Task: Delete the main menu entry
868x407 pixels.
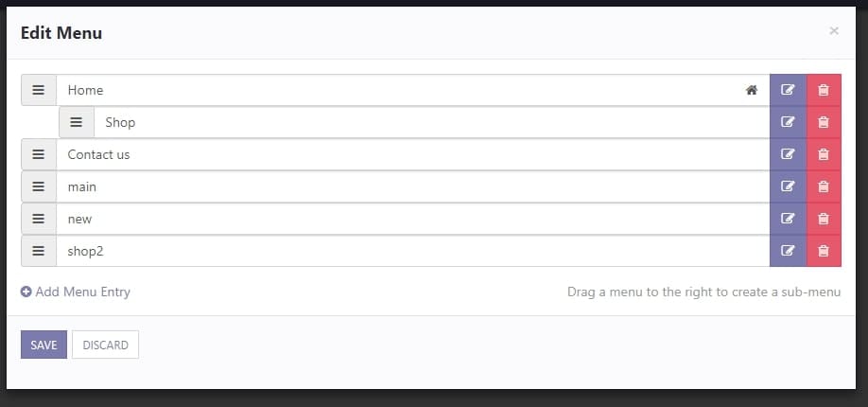Action: pos(824,186)
